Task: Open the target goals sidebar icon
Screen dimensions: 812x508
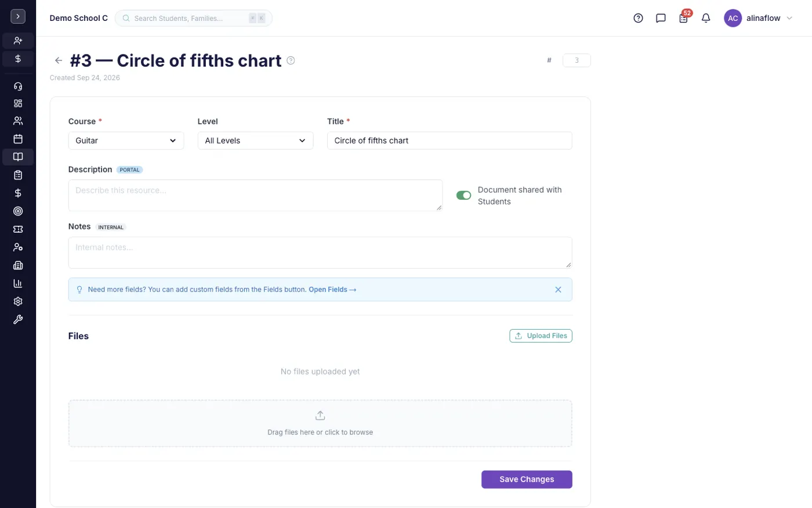Action: click(18, 211)
